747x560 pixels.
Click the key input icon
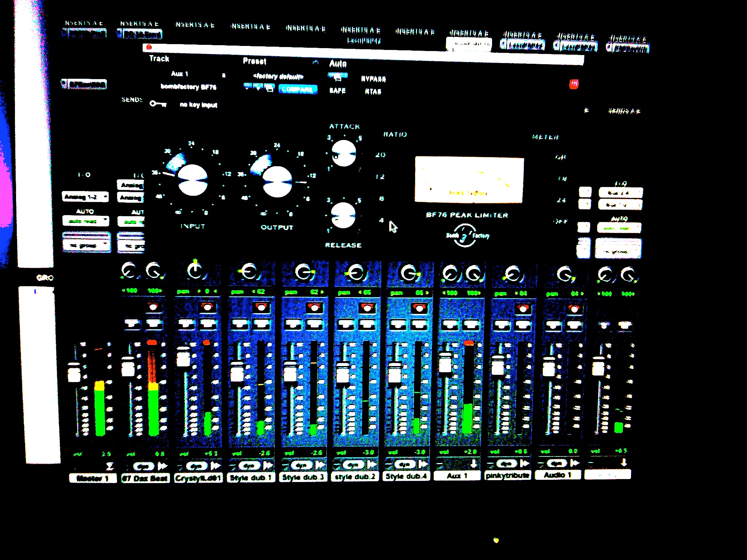pos(158,104)
